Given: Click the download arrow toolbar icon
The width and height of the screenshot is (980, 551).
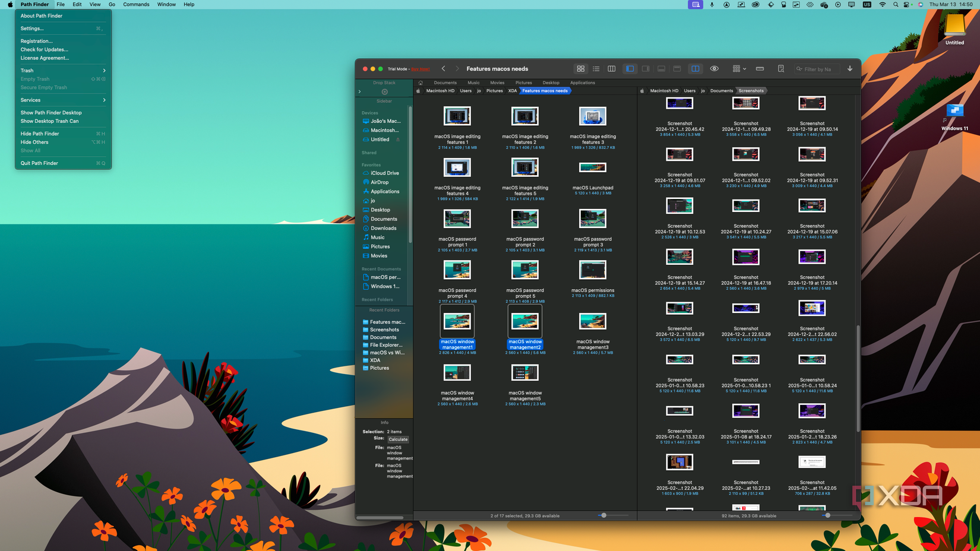Looking at the screenshot, I should (x=850, y=69).
